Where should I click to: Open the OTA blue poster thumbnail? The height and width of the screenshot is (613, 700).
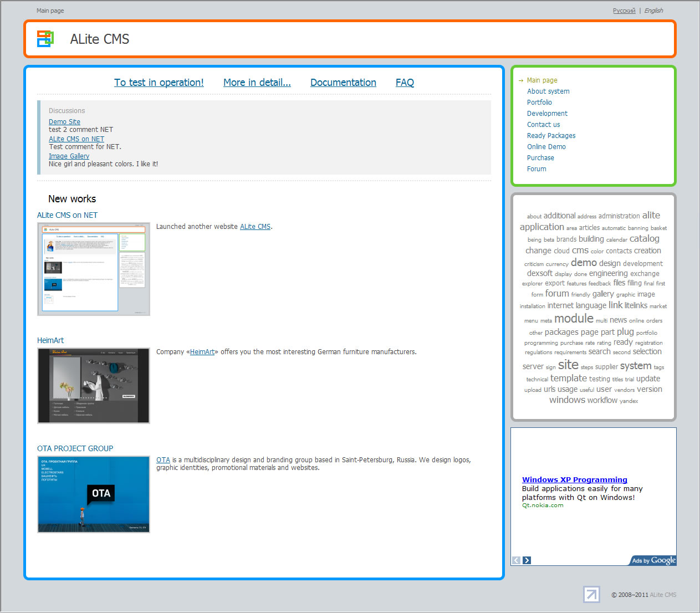pos(94,494)
